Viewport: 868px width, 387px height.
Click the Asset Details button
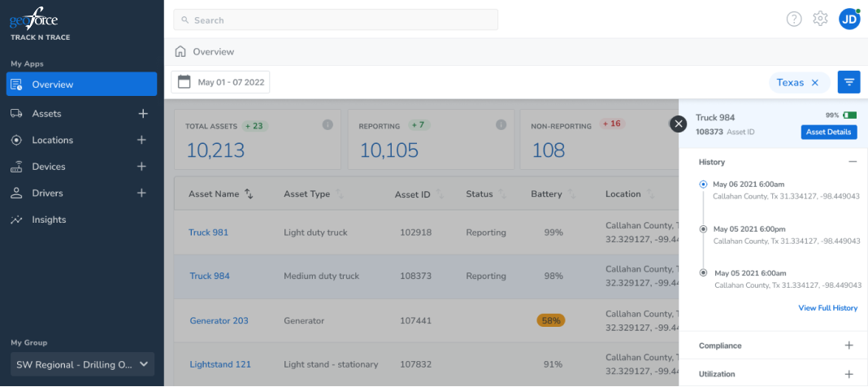pos(829,133)
